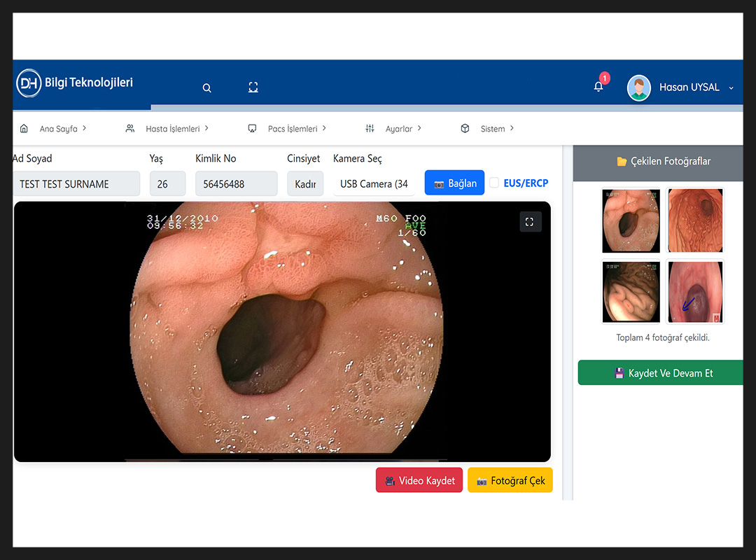This screenshot has height=560, width=756.
Task: Open the Sistem menu
Action: [492, 129]
